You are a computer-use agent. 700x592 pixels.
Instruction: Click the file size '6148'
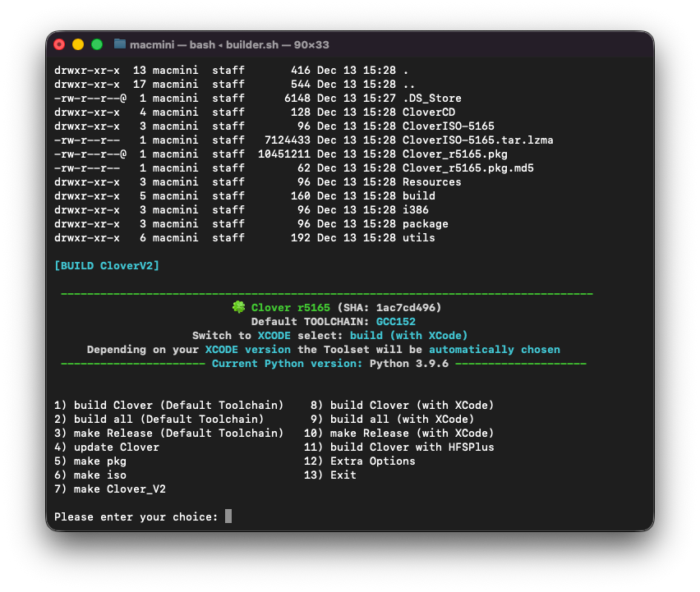tap(297, 99)
